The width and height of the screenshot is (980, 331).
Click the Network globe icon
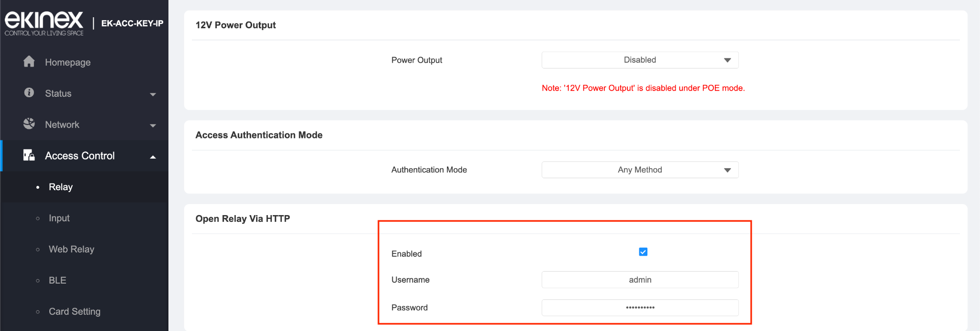[29, 124]
